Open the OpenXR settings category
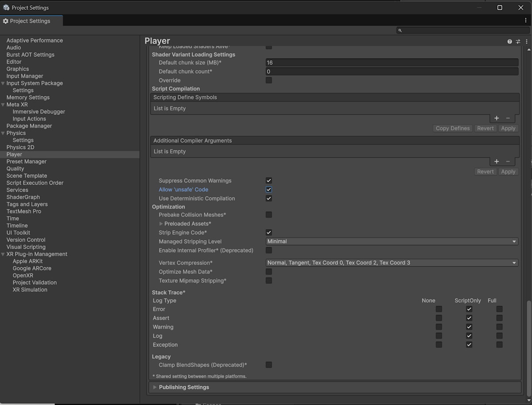532x405 pixels. (23, 276)
